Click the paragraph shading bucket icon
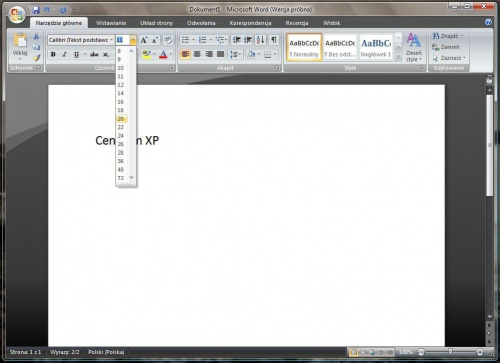 click(x=252, y=54)
